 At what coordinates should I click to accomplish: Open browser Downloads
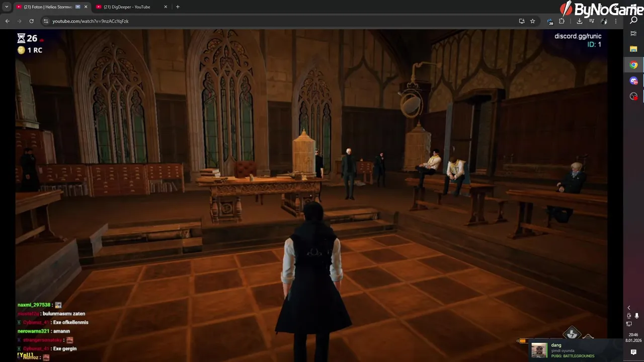[x=580, y=21]
